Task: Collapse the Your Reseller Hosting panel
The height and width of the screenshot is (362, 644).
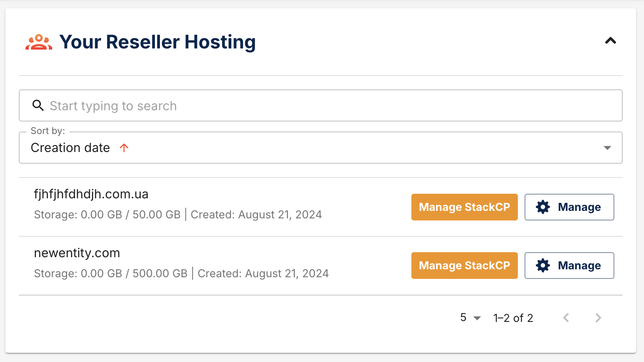Action: 611,41
